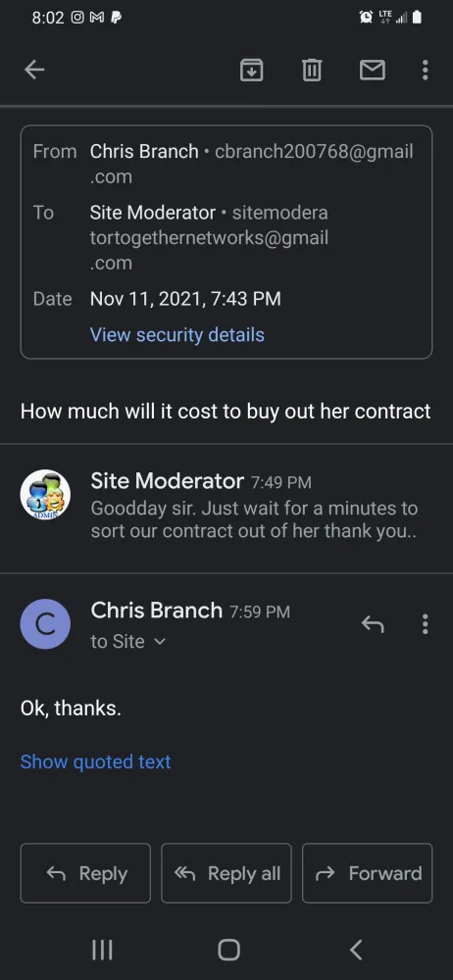
Task: Tap the Reply button
Action: [85, 873]
